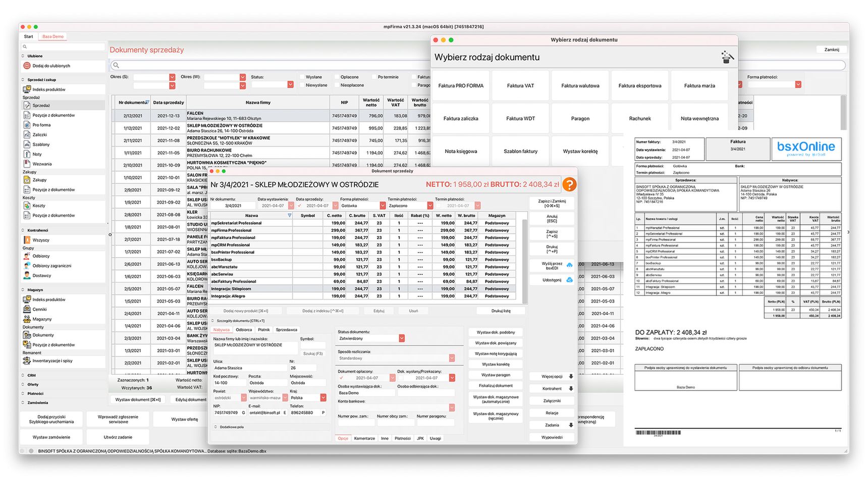This screenshot has width=868, height=489.
Task: Click the Zamknij button top right
Action: pos(832,50)
